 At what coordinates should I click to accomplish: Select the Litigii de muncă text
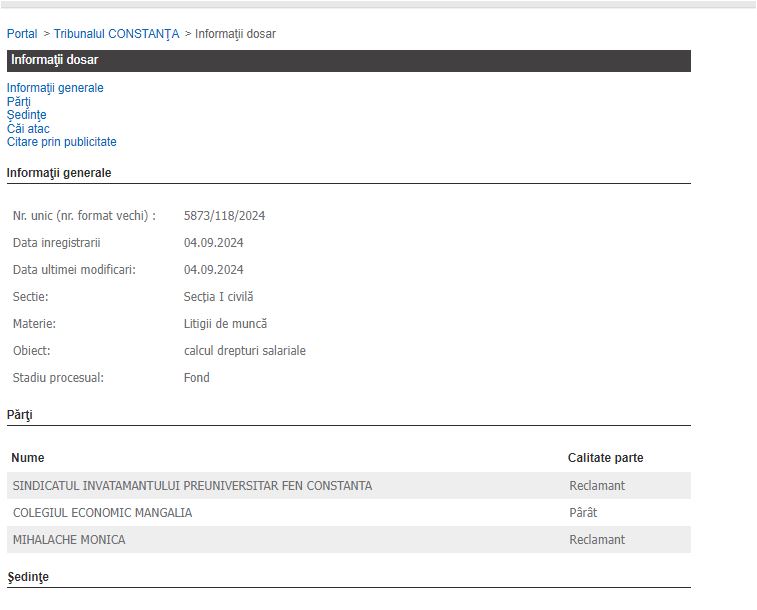tap(225, 324)
